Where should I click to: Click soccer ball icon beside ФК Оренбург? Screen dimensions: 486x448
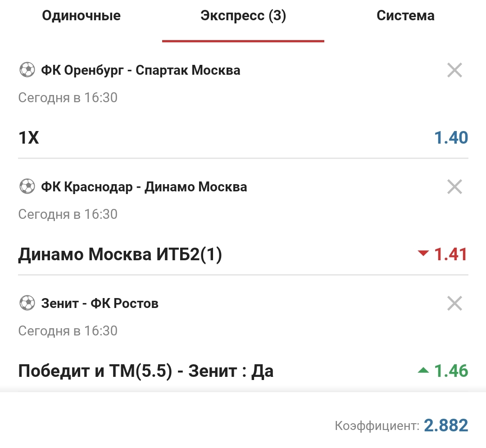point(27,70)
